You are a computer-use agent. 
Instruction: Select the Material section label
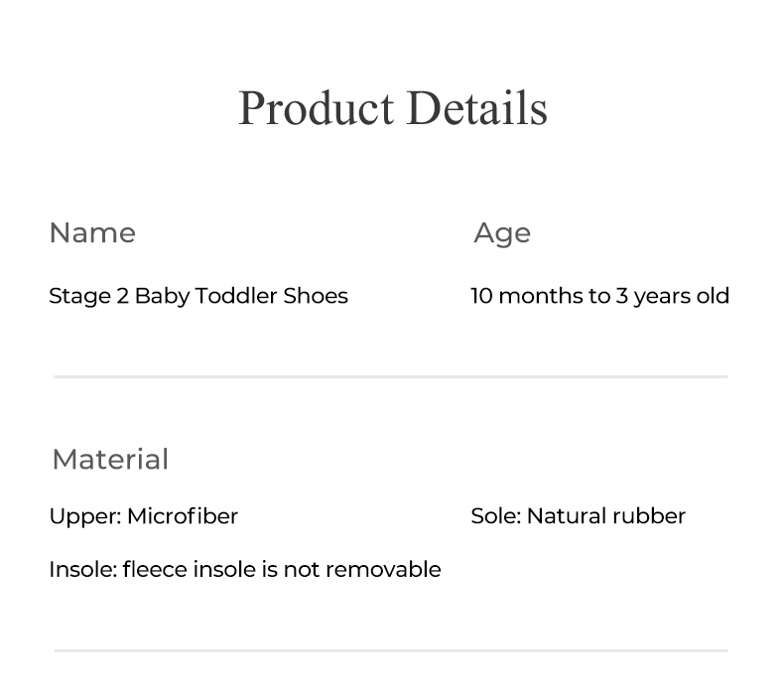pos(110,460)
